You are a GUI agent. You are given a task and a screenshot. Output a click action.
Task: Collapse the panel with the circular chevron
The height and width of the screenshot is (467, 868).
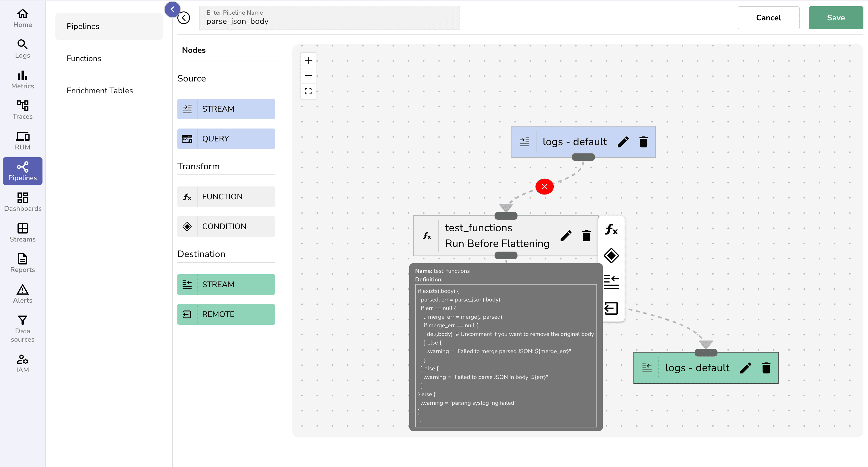[172, 9]
